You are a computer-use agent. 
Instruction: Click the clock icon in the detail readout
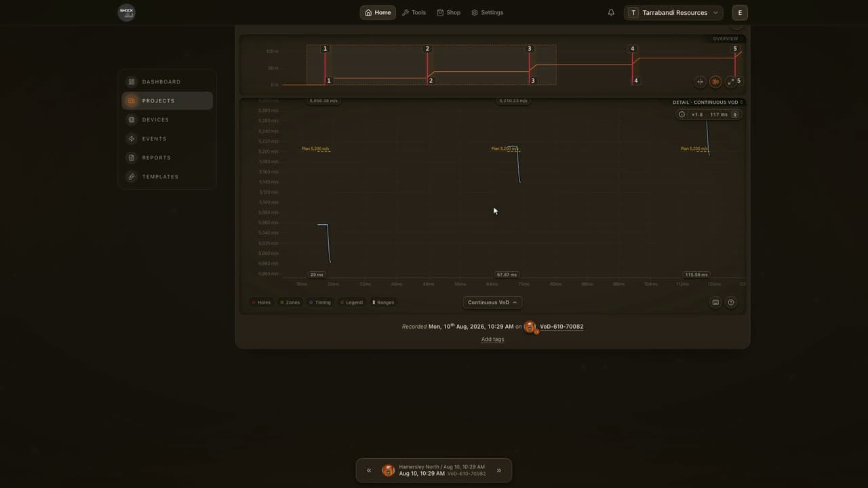pyautogui.click(x=682, y=115)
